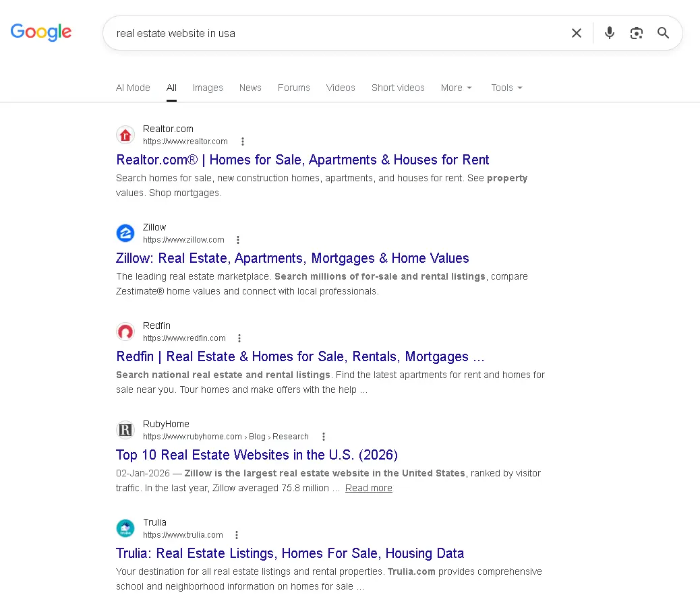The height and width of the screenshot is (595, 700).
Task: Expand the More dropdown
Action: click(457, 88)
